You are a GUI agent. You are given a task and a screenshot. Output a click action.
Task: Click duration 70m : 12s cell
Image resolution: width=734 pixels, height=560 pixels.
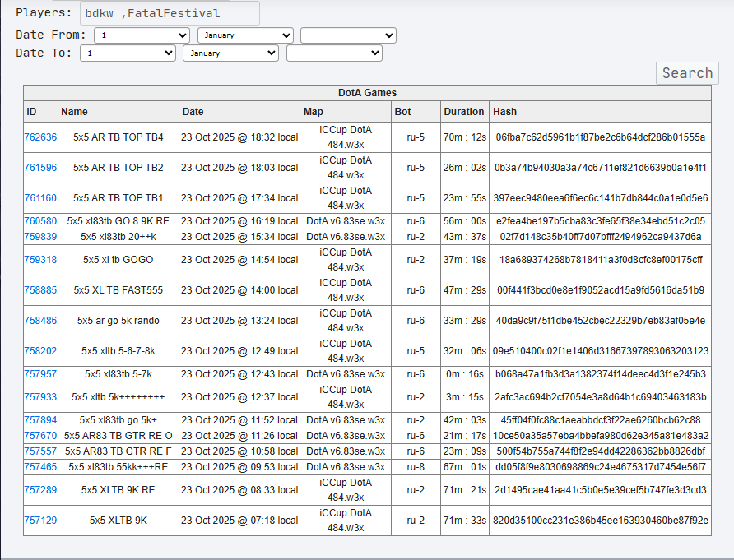465,137
